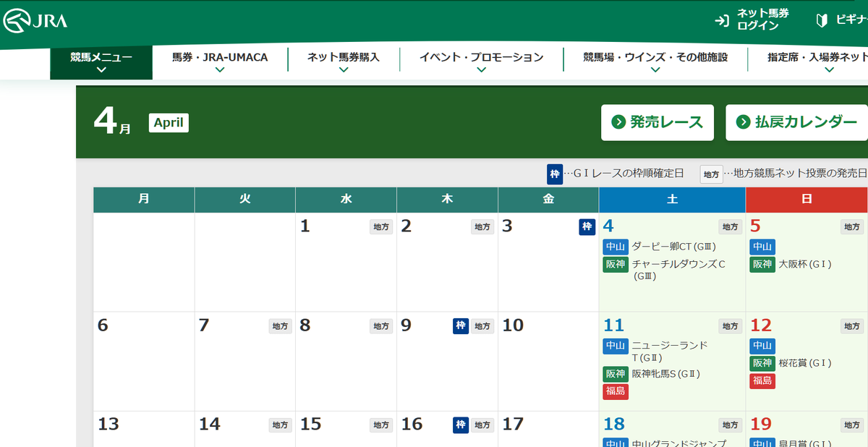The image size is (868, 447).
Task: Click 中山 tag on April 12
Action: 762,346
